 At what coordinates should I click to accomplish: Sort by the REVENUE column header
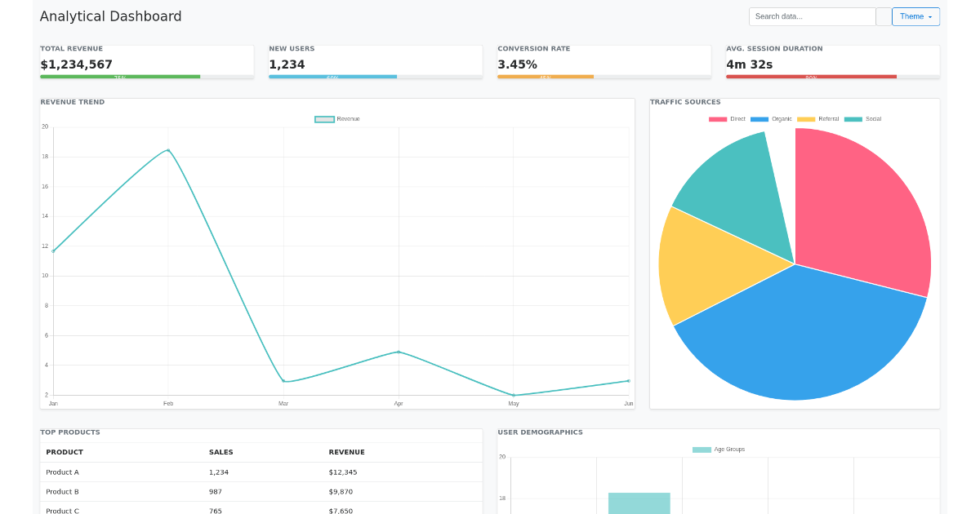click(x=347, y=452)
